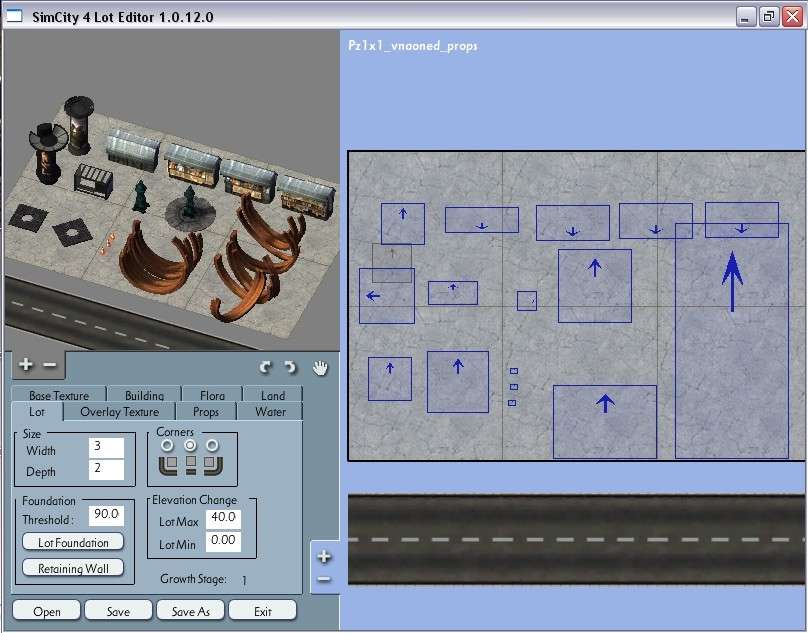Close the Lot Editor window
The width and height of the screenshot is (808, 633).
pos(792,17)
